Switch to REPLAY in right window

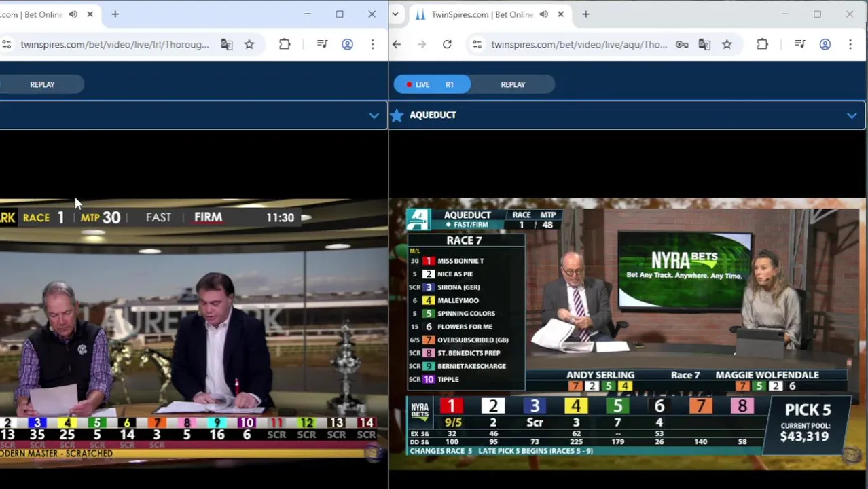click(x=513, y=84)
